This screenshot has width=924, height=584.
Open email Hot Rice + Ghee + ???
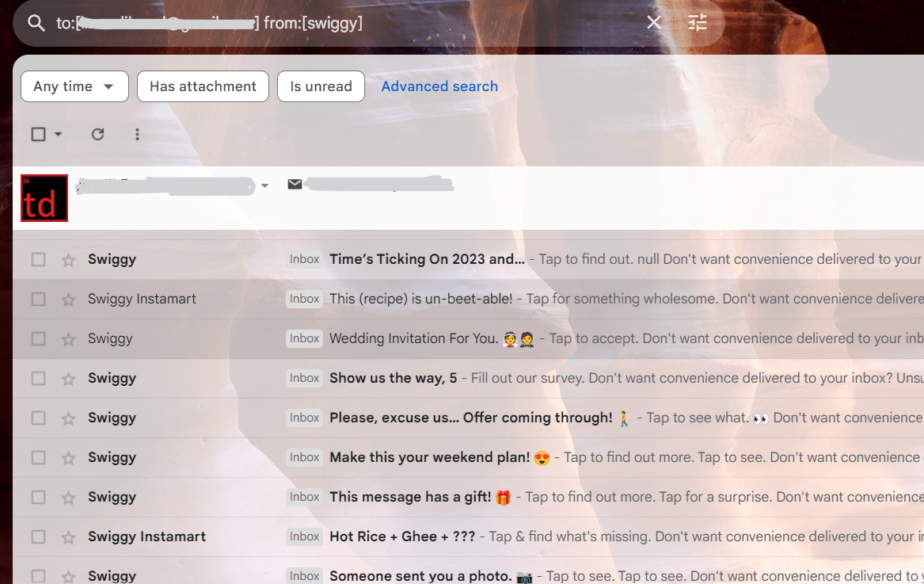[x=402, y=536]
